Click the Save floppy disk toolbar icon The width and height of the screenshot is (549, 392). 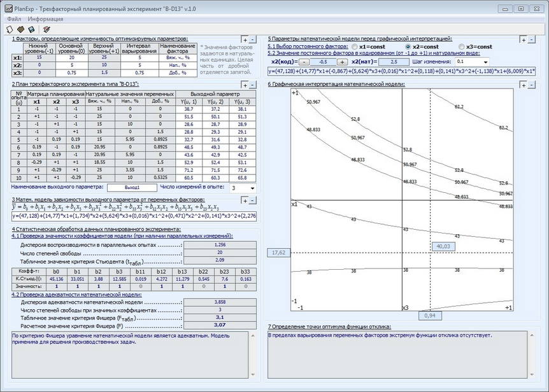click(x=31, y=29)
